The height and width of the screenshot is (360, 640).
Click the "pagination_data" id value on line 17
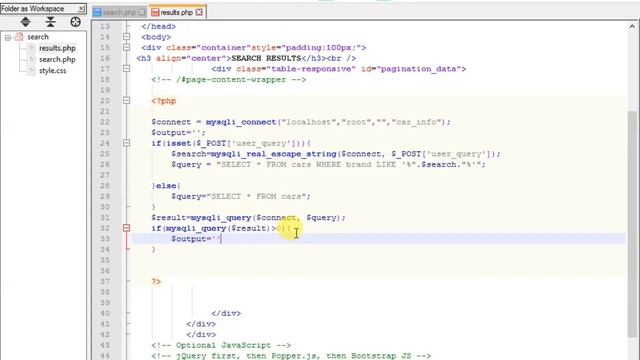[x=418, y=69]
